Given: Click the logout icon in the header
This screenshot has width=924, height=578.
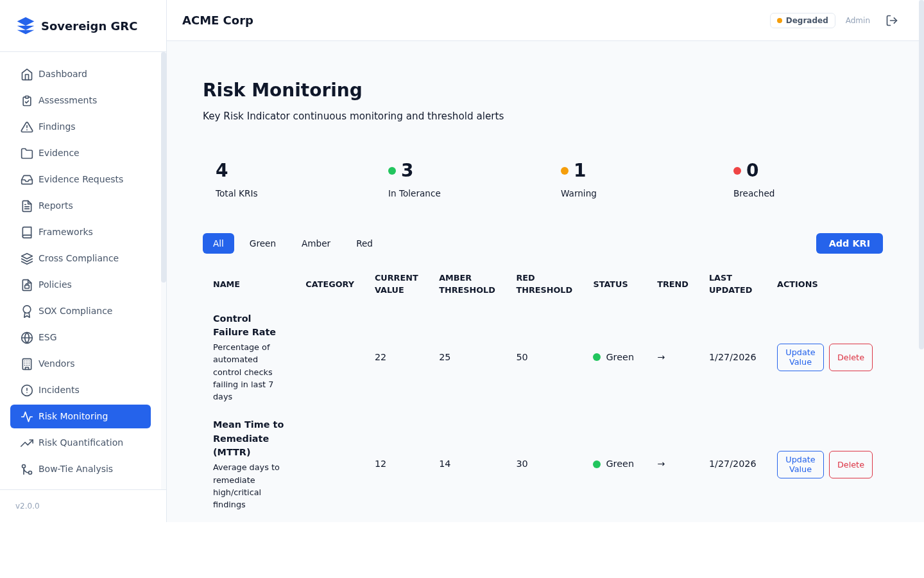Looking at the screenshot, I should point(892,20).
